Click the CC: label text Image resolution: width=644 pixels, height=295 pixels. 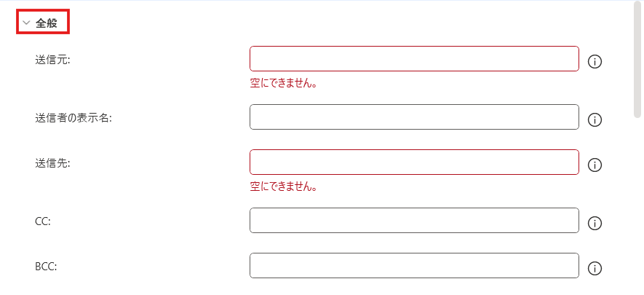pos(43,221)
